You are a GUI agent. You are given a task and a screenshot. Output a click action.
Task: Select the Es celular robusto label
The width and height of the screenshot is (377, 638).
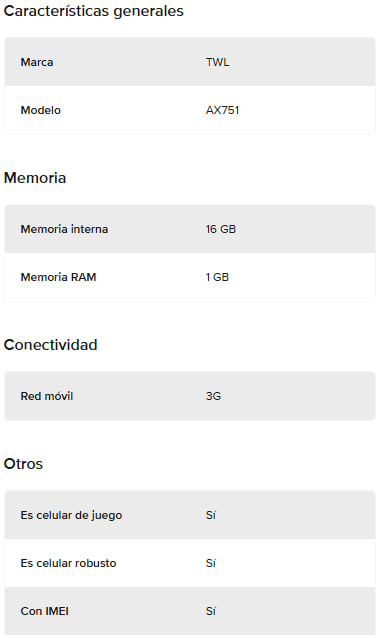click(68, 563)
